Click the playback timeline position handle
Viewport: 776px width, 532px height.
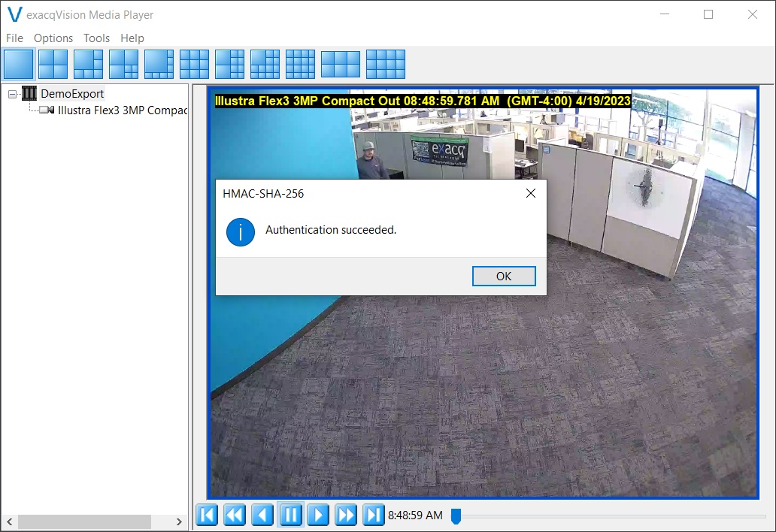tap(456, 515)
